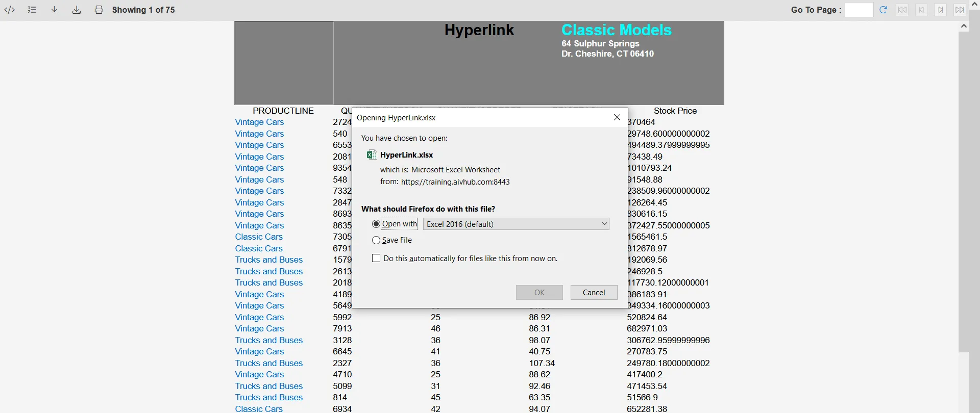Jump to the first page icon

click(902, 10)
